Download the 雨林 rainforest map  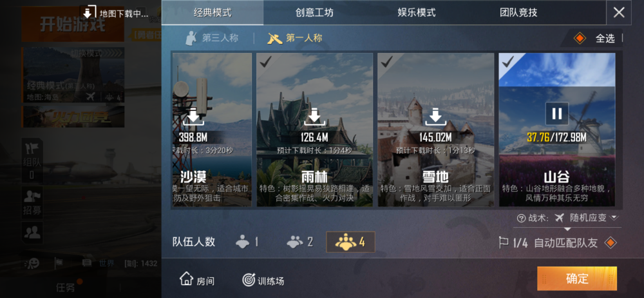tap(314, 117)
